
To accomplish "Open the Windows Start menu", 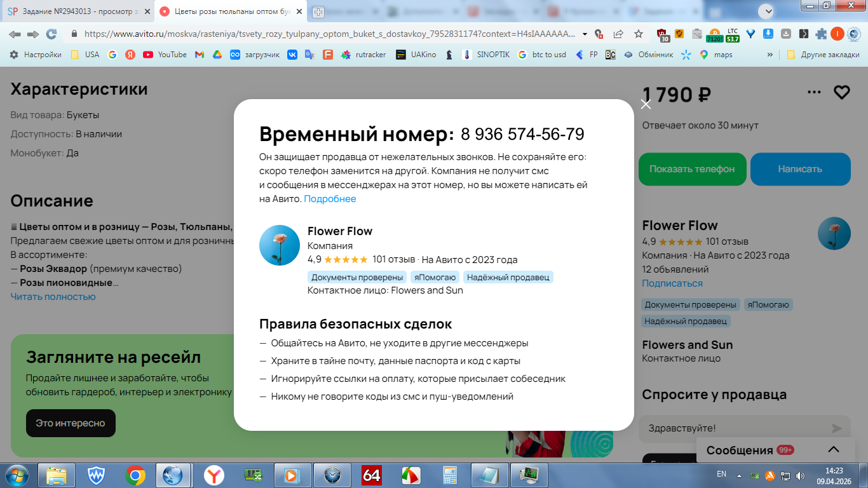I will [x=17, y=475].
